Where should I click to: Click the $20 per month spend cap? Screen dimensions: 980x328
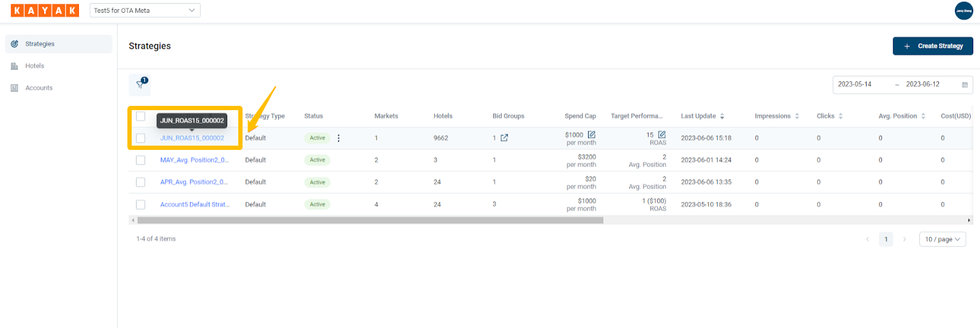(x=581, y=183)
